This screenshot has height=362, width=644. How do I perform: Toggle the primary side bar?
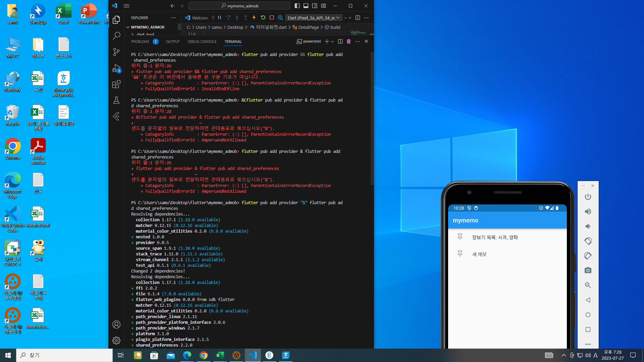coord(297,6)
